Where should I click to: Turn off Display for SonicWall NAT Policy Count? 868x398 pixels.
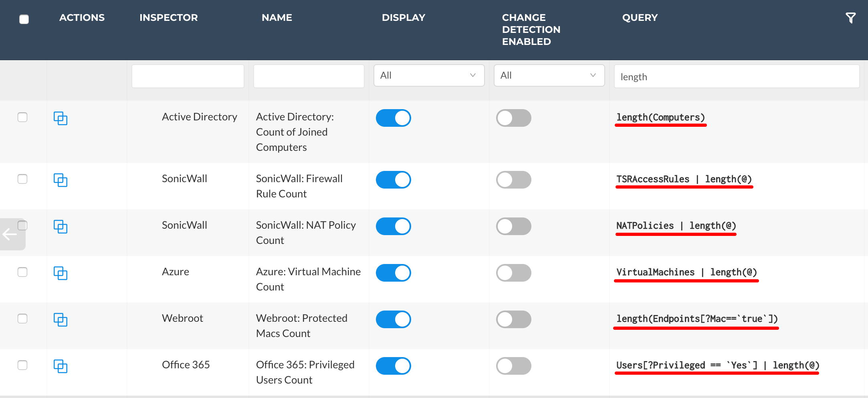pyautogui.click(x=394, y=226)
